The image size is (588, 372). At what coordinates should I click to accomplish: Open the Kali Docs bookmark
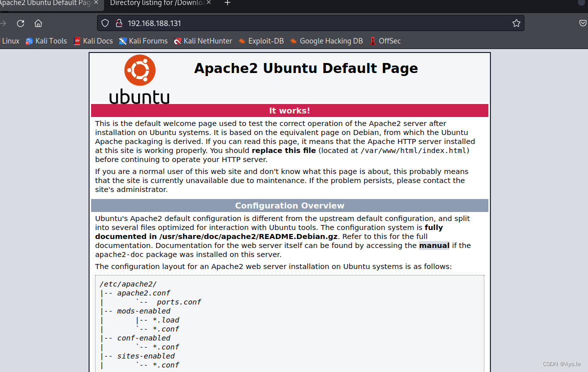93,41
